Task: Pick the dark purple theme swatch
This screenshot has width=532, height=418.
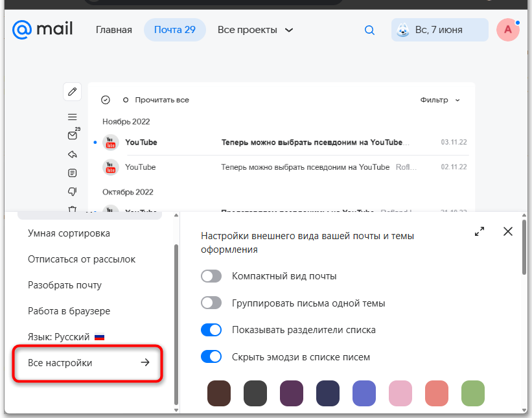Action: [x=292, y=393]
